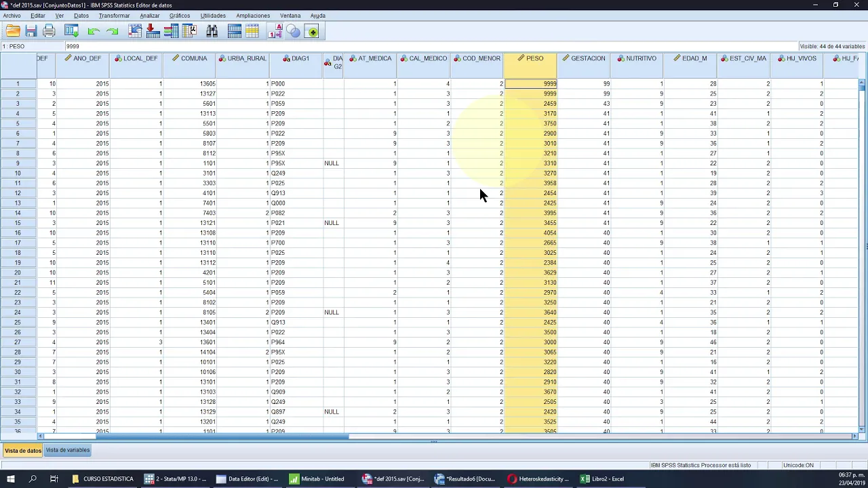Toggle the Value Labels toolbar icon
The width and height of the screenshot is (868, 488).
click(275, 31)
